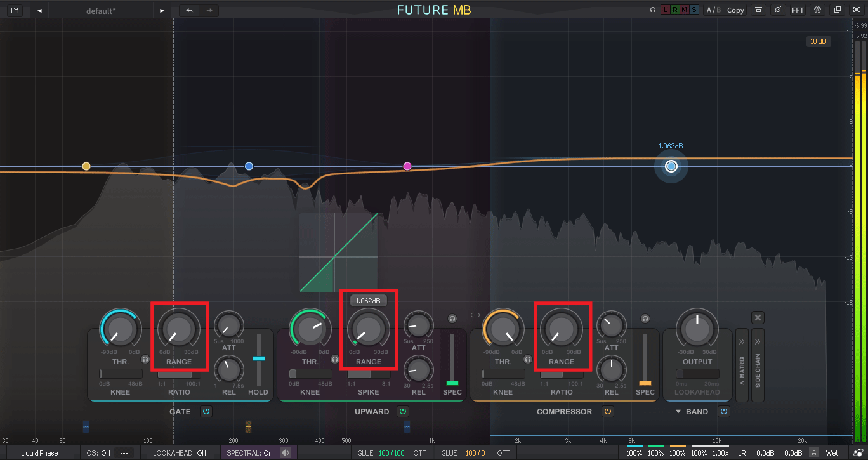
Task: Select the Liquid Phase mode menu
Action: 39,453
